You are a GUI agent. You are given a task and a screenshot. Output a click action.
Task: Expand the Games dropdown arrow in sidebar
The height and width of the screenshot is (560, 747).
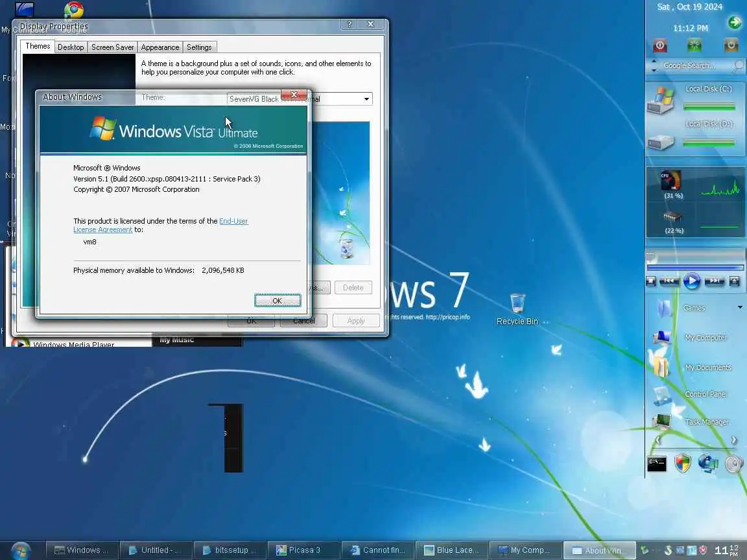click(740, 308)
